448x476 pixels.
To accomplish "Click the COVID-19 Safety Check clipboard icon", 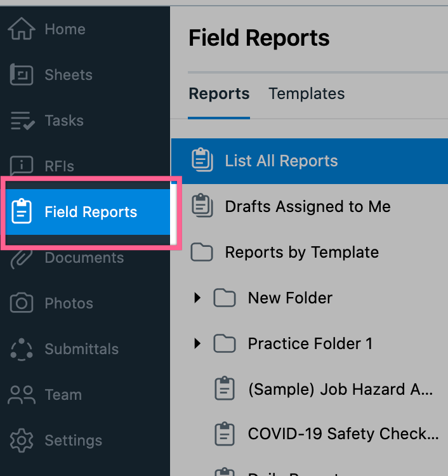I will tap(225, 433).
